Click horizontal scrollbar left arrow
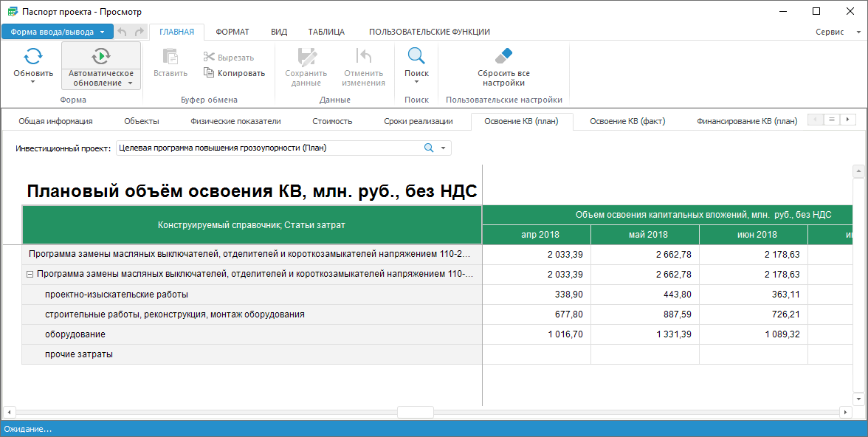This screenshot has width=868, height=437. [10, 412]
